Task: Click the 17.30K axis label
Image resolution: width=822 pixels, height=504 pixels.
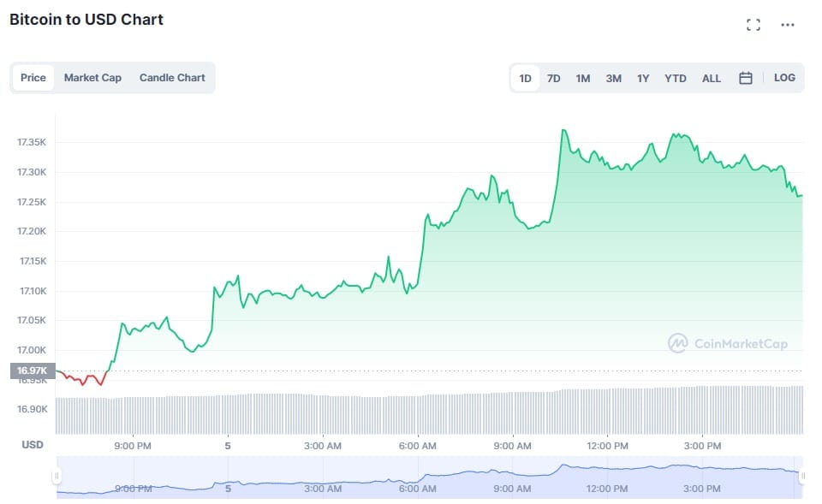Action: click(x=32, y=172)
